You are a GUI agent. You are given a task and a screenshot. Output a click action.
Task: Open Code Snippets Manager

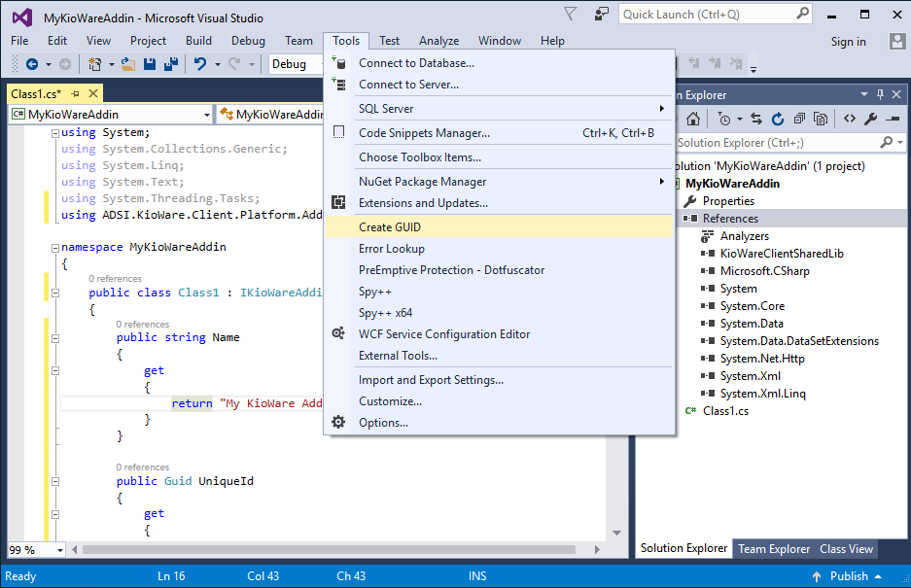click(x=499, y=133)
